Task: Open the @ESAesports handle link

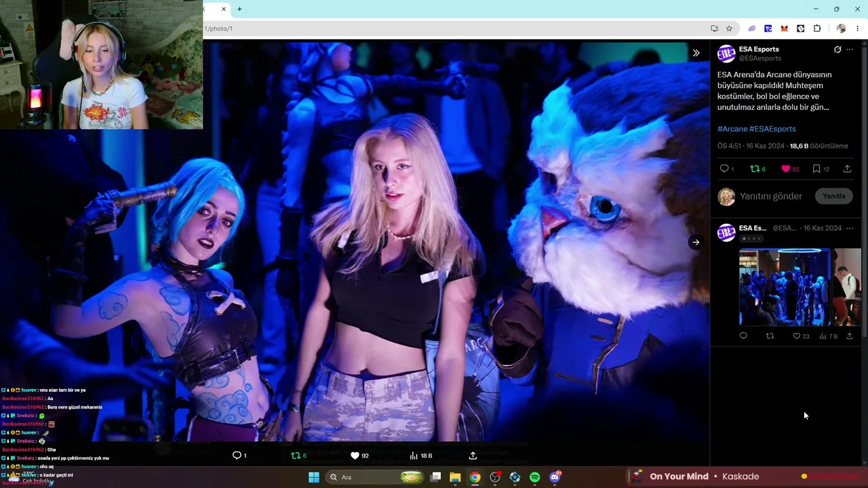Action: point(760,59)
